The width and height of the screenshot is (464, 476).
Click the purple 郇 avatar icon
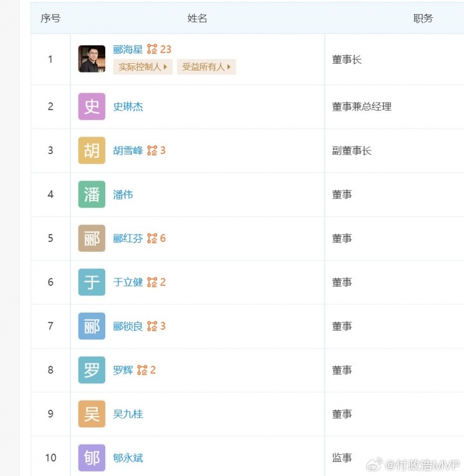[x=92, y=458]
